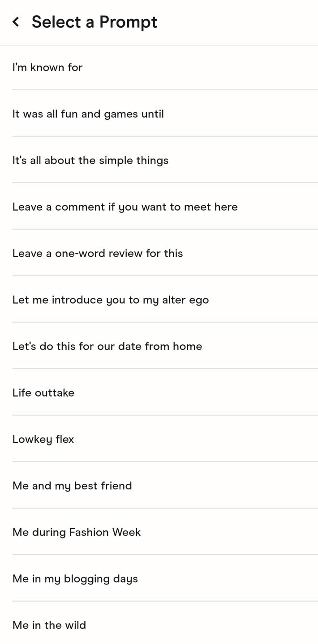Choose "Leave a one-word review for this"
This screenshot has width=318, height=644.
[x=159, y=253]
